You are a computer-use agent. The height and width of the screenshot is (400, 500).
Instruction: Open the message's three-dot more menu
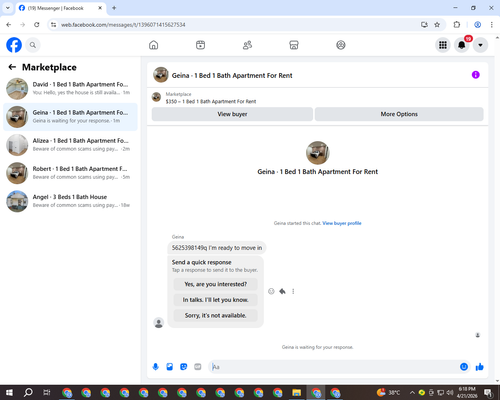coord(293,291)
